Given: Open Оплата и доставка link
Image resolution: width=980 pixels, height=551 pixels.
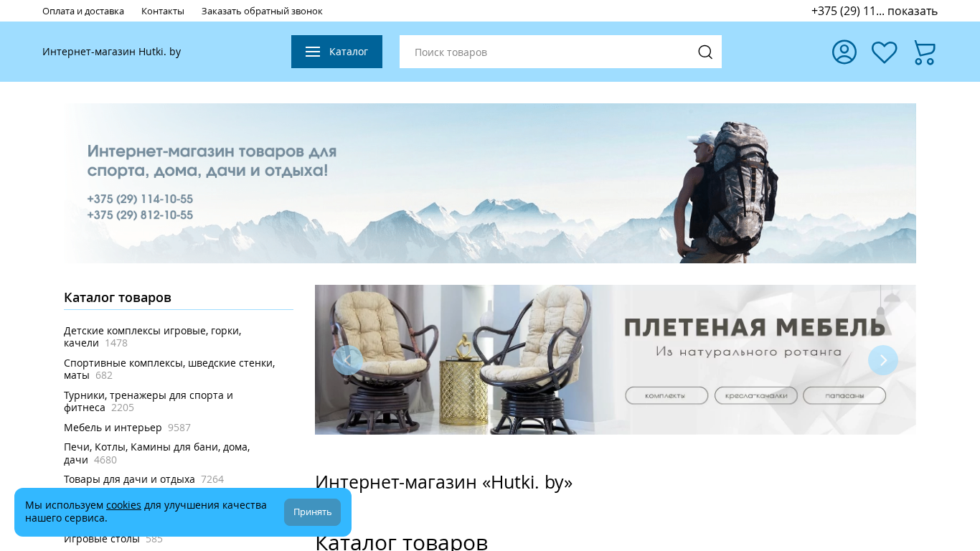Looking at the screenshot, I should tap(83, 11).
